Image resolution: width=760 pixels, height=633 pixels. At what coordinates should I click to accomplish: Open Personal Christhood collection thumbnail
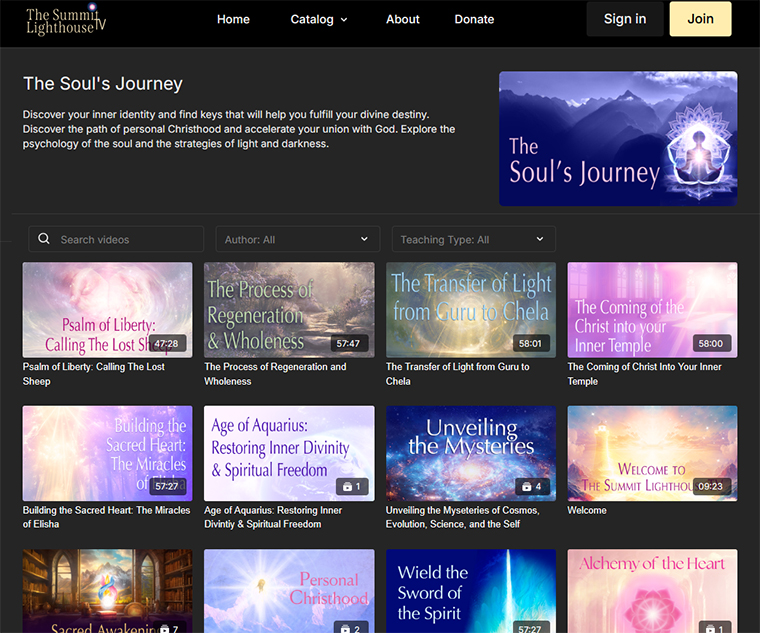[x=289, y=591]
